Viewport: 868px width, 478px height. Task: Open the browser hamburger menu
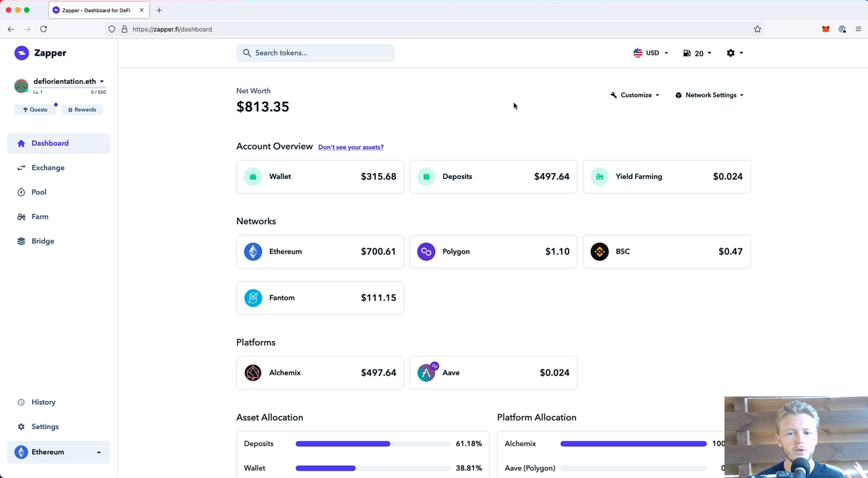point(858,29)
